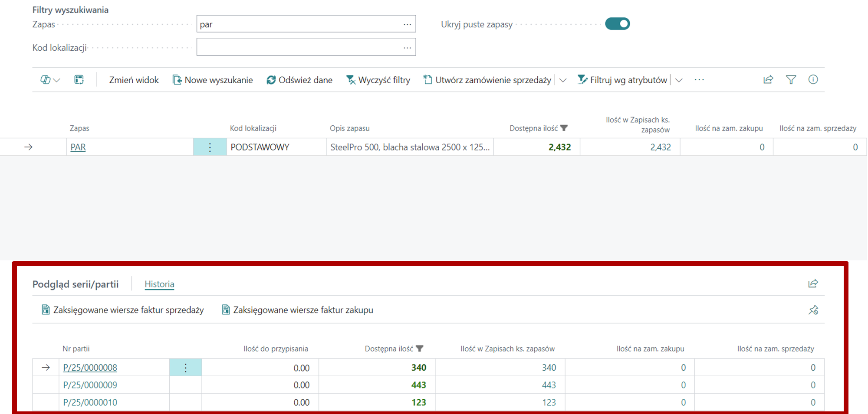
Task: Open the filter pane funnel icon
Action: [791, 79]
